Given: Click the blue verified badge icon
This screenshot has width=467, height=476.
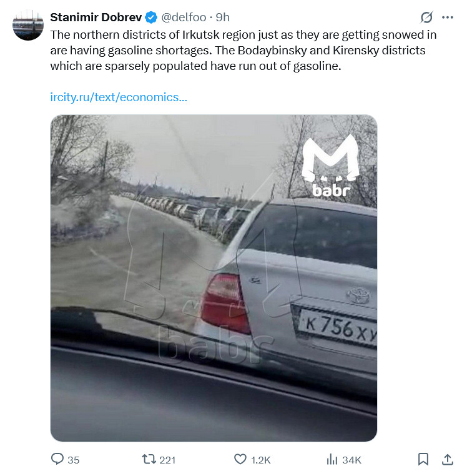Looking at the screenshot, I should click(151, 17).
